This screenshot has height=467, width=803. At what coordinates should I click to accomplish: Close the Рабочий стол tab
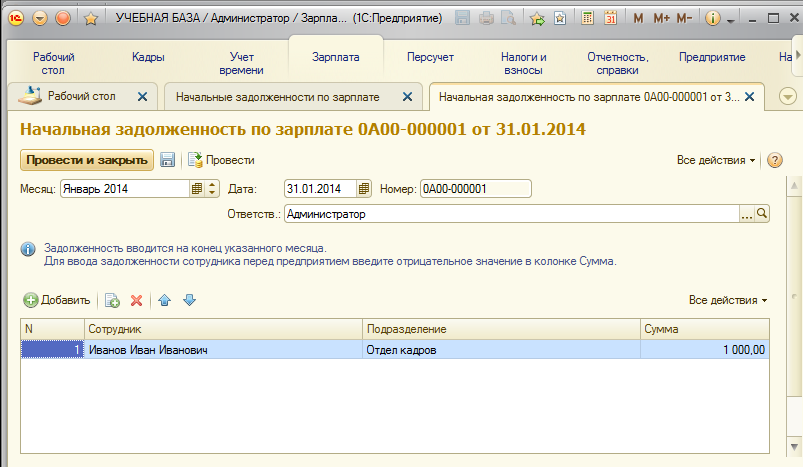point(142,96)
